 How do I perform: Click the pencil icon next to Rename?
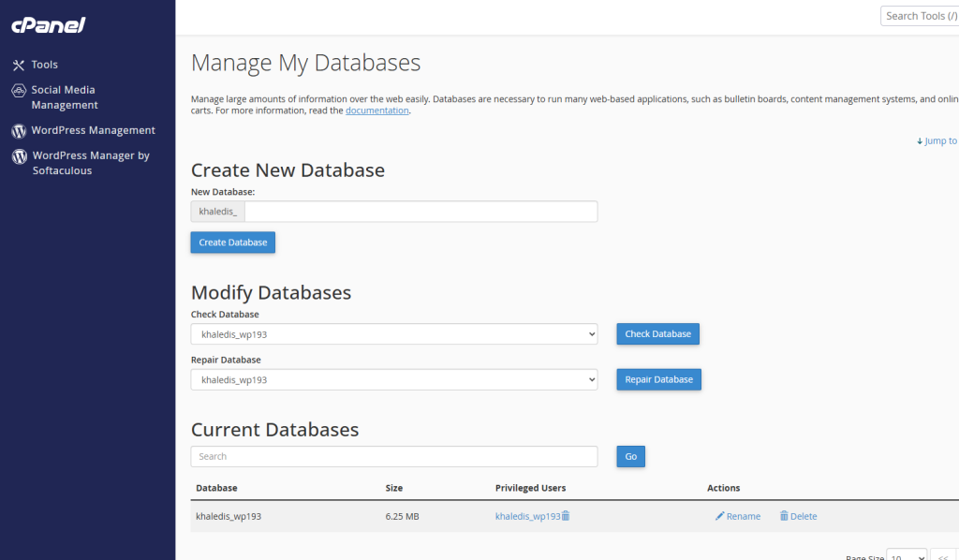coord(720,516)
